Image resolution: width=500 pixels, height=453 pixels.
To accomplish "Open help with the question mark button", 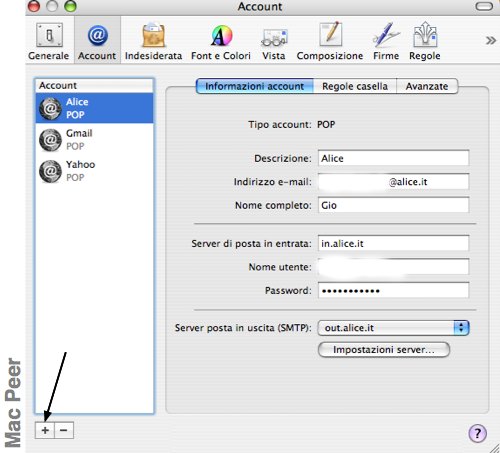I will [x=477, y=434].
